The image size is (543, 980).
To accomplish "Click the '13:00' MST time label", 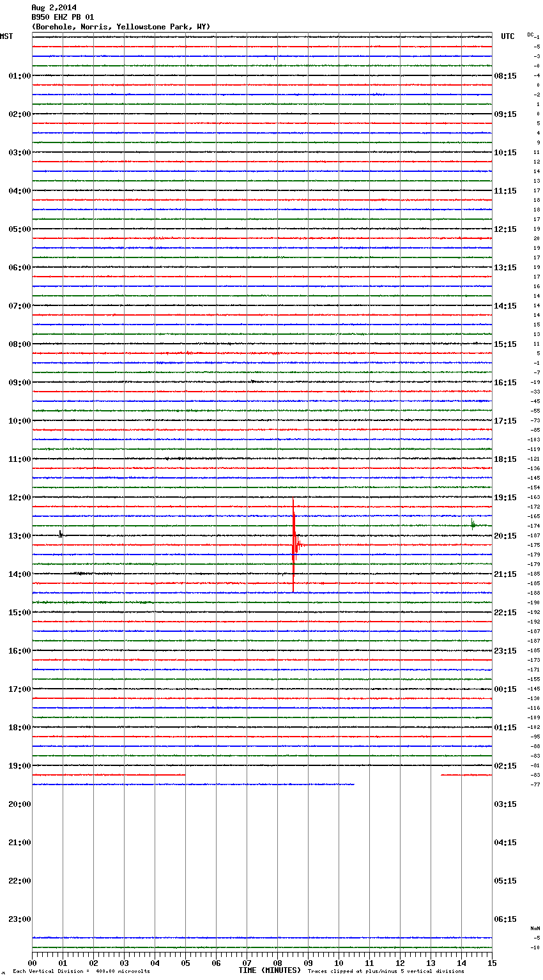I will point(20,536).
